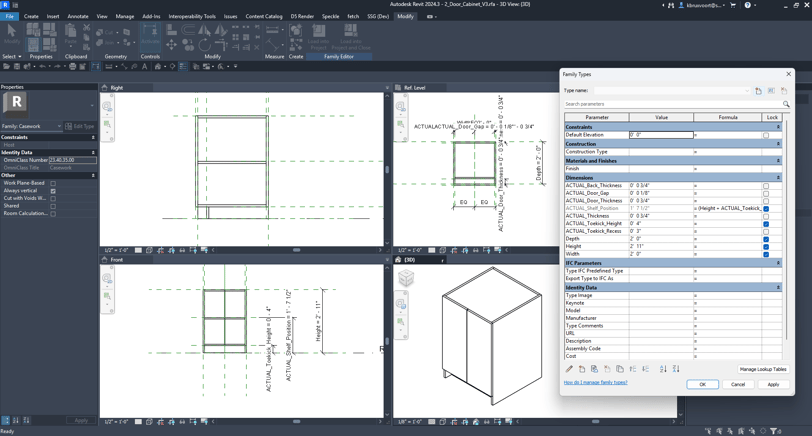Image resolution: width=812 pixels, height=436 pixels.
Task: Collapse Identity Data group in Family Types
Action: pyautogui.click(x=778, y=287)
